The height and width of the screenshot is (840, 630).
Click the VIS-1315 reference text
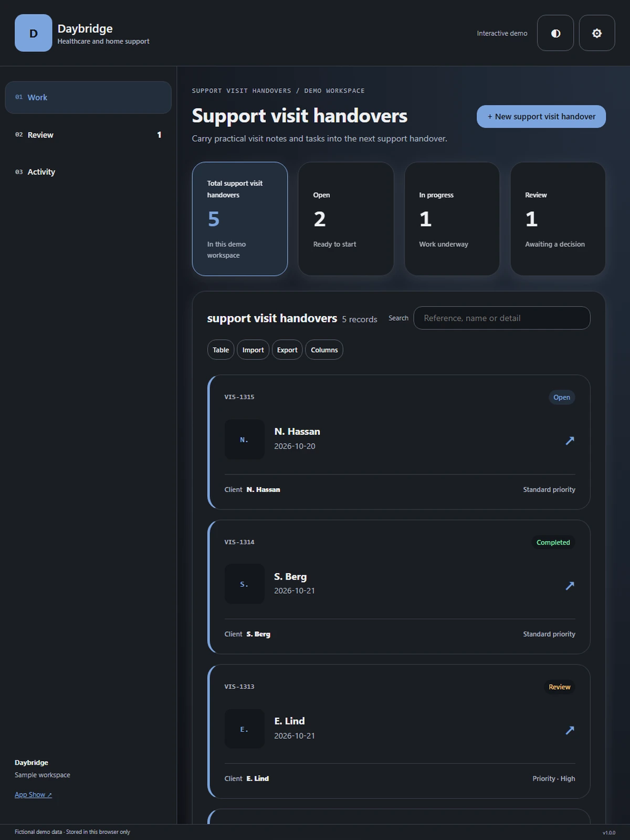[239, 397]
